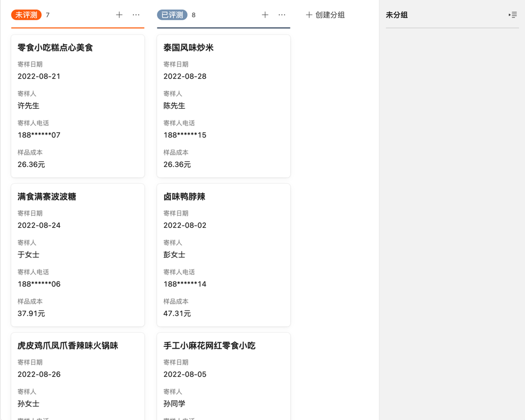Click the ▸ disclosure triangle in the 未分组 panel

(x=510, y=15)
